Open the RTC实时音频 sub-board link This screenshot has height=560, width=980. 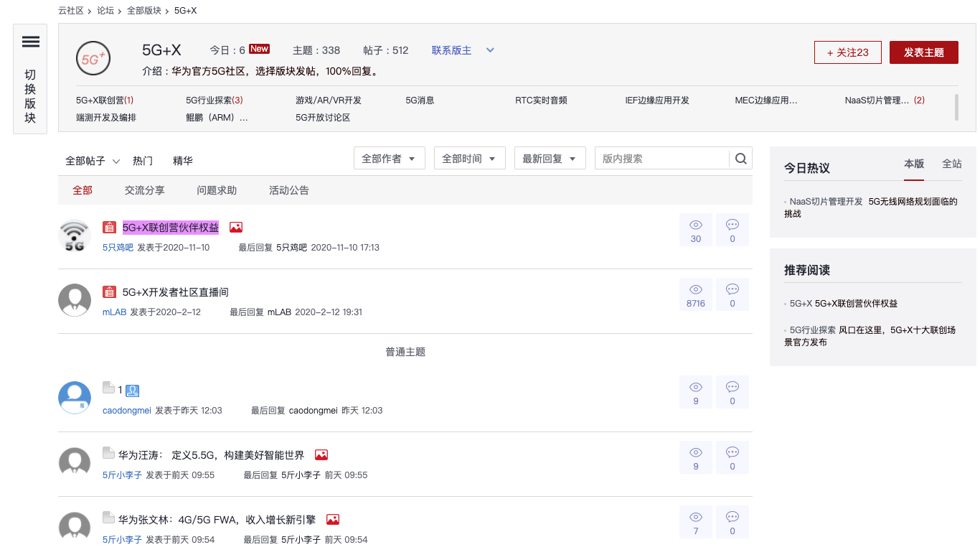(541, 101)
